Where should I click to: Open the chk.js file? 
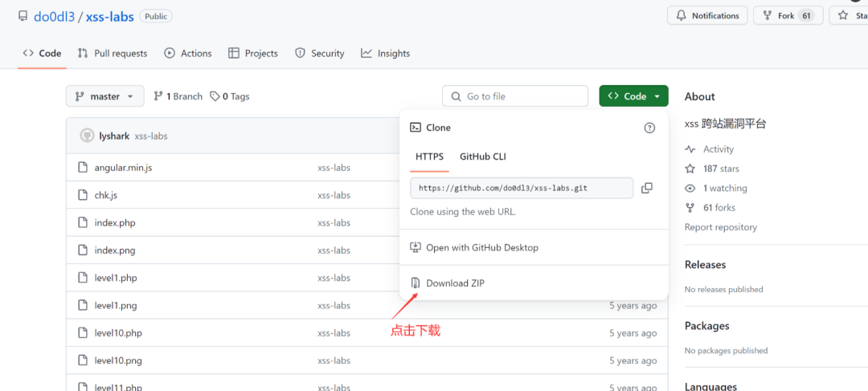[x=106, y=195]
